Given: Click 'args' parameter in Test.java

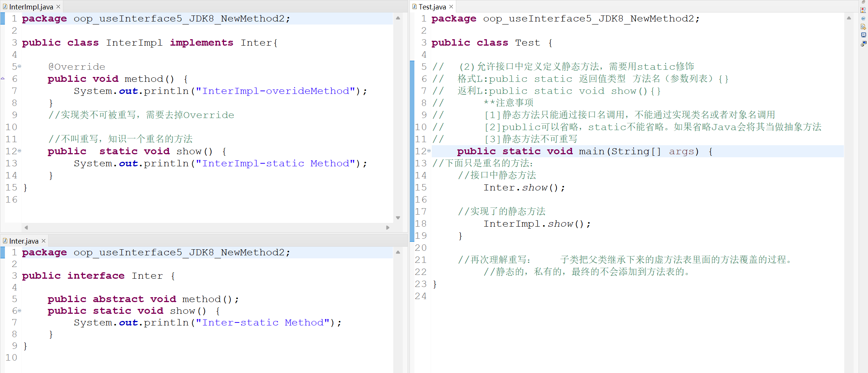Looking at the screenshot, I should coord(681,151).
